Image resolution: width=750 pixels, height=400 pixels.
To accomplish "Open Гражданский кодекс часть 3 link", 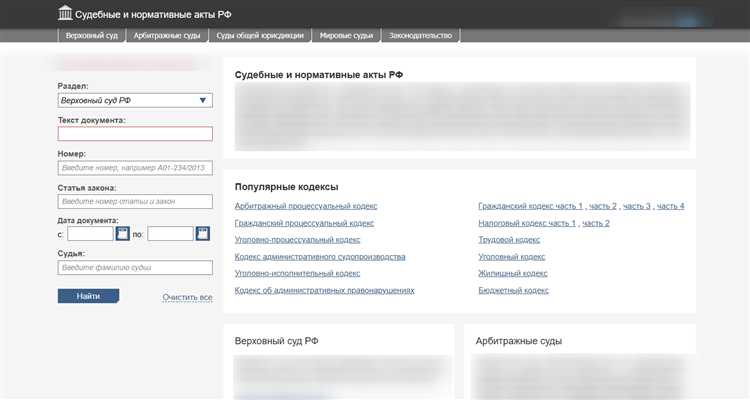I will coord(637,206).
